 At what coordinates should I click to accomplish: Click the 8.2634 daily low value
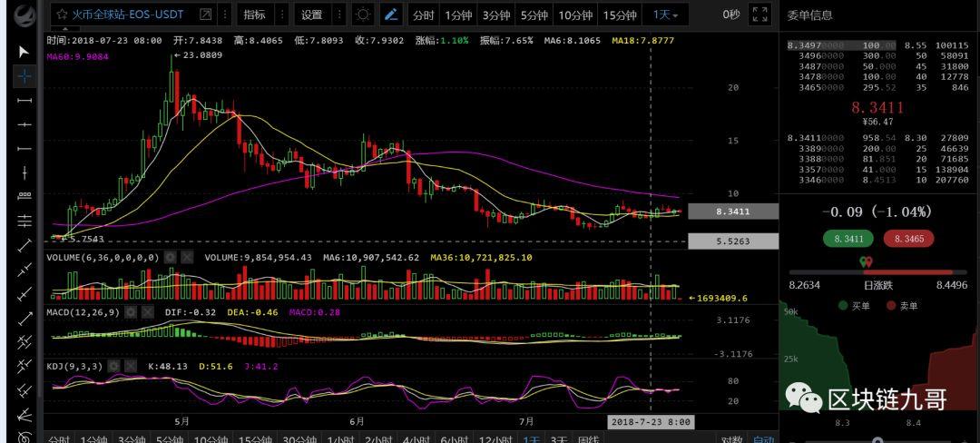click(804, 286)
